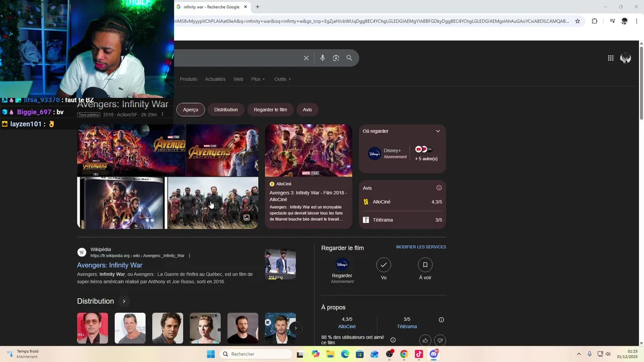Image resolution: width=644 pixels, height=362 pixels.
Task: Click the info icon next to Télérama rating
Action: point(441,320)
